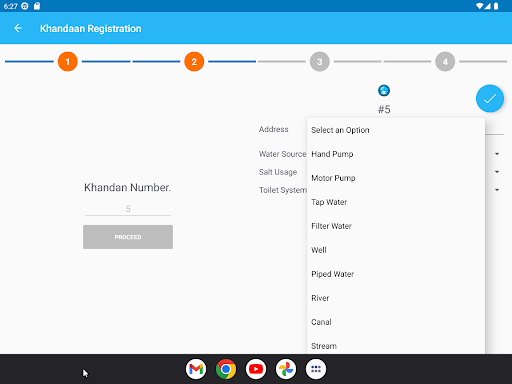This screenshot has width=512, height=384.
Task: Launch Chrome from the dock
Action: click(226, 369)
